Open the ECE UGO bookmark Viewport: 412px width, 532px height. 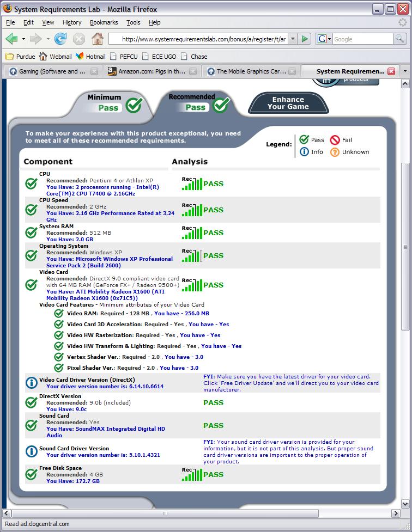pyautogui.click(x=159, y=57)
